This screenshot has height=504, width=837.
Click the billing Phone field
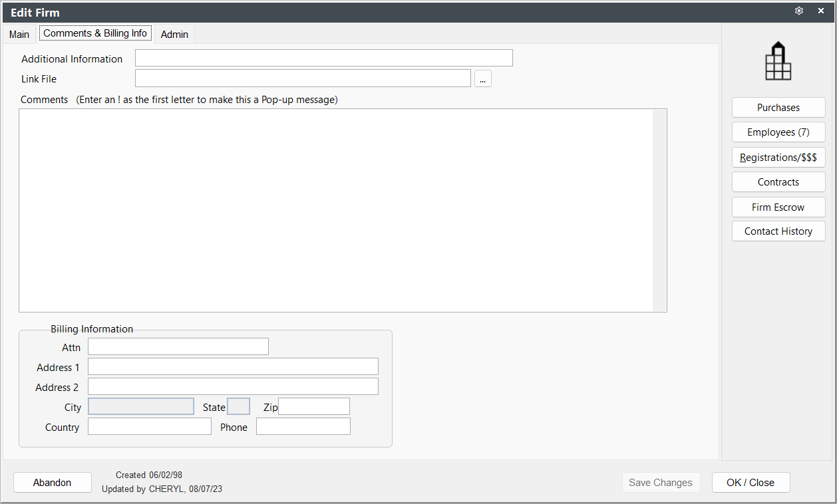[x=303, y=426]
